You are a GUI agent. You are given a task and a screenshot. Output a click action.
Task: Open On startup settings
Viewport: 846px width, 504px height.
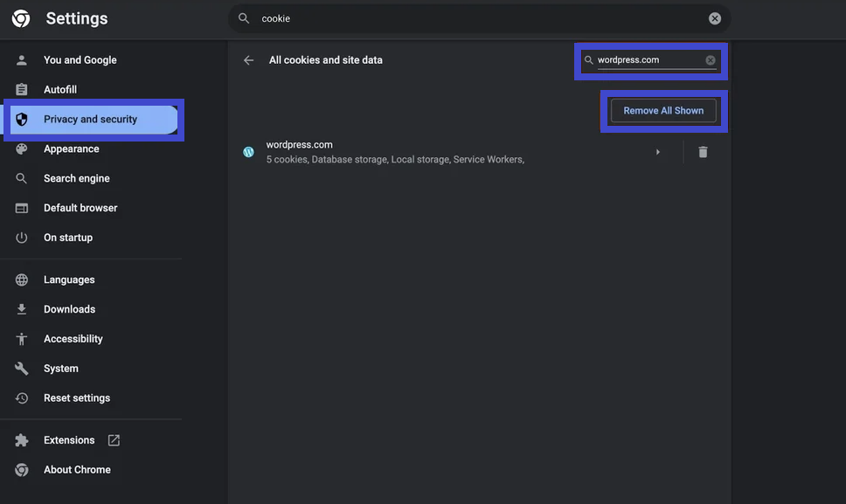click(x=68, y=238)
